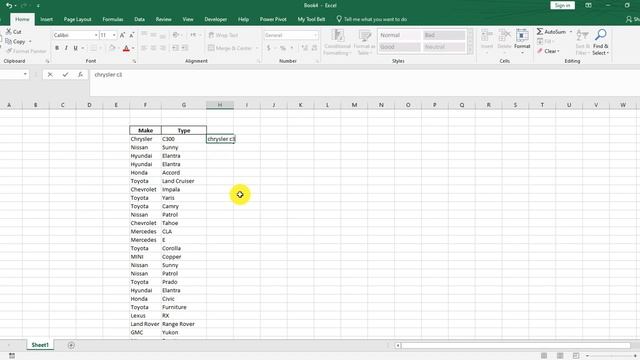Click Merge & Center button
Screen dimensions: 640x360
230,48
